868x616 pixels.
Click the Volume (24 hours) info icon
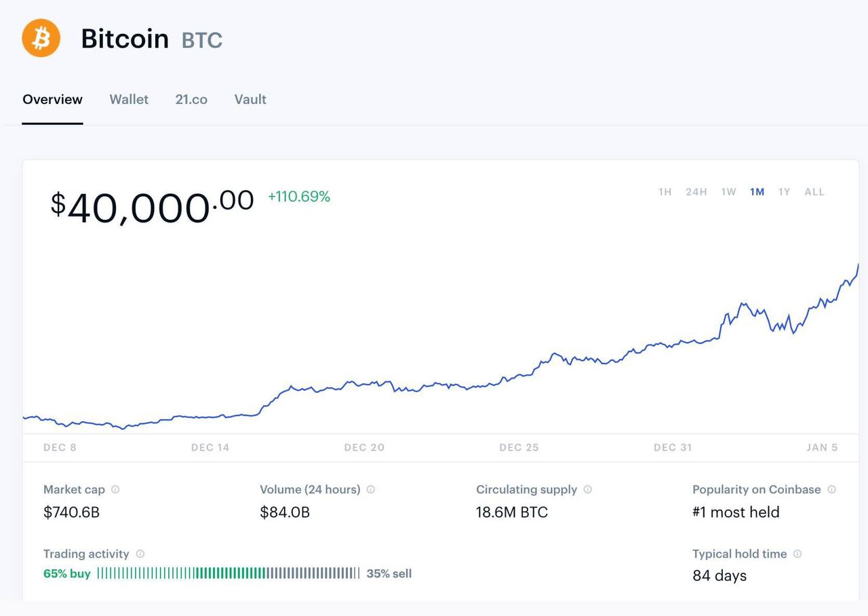point(370,489)
